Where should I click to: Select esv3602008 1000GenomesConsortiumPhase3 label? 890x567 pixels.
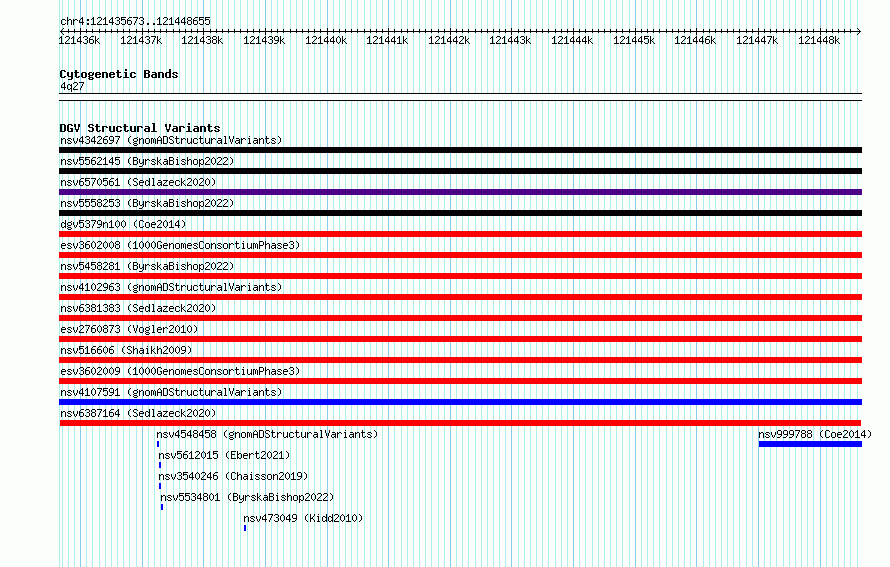click(x=180, y=245)
